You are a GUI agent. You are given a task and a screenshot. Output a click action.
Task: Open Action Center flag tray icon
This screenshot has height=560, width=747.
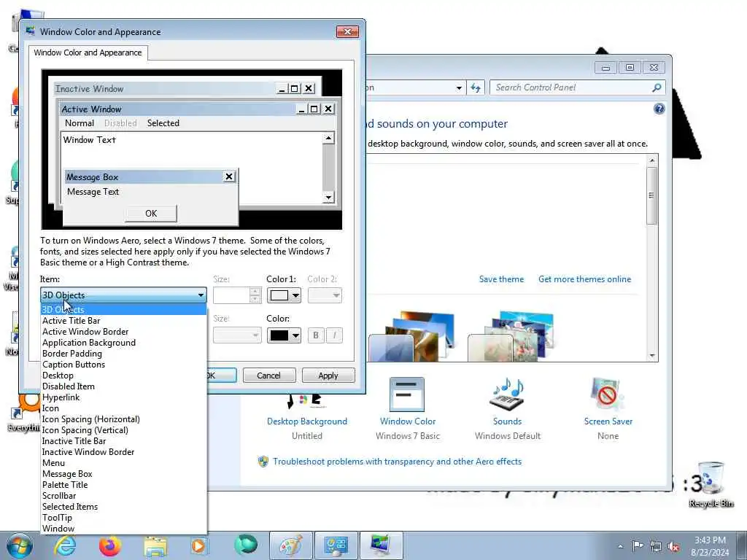(638, 546)
